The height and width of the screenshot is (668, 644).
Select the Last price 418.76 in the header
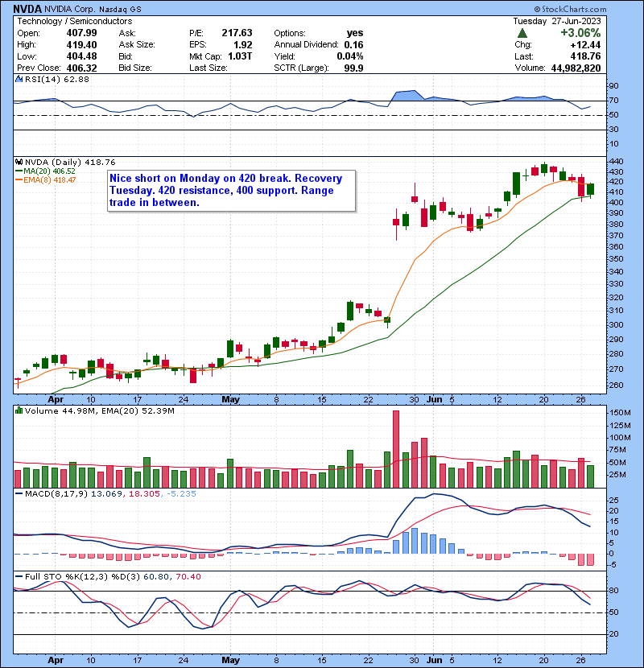tap(585, 56)
